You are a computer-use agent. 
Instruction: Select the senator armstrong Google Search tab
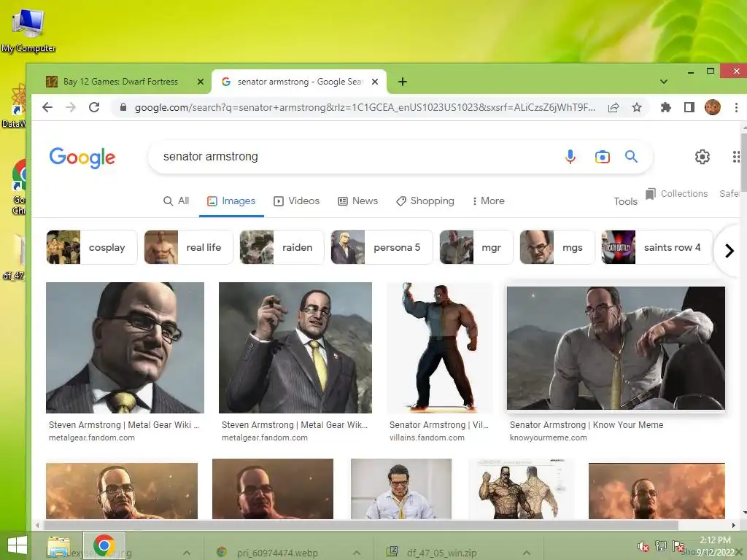(x=299, y=82)
